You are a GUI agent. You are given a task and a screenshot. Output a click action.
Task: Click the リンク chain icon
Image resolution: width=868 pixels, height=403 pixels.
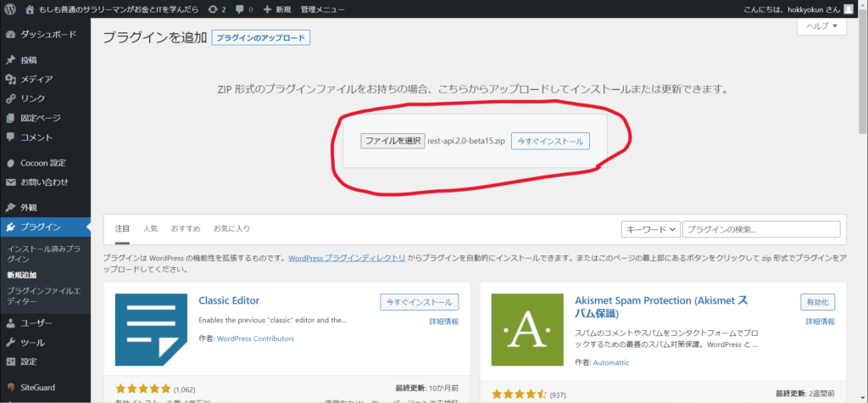[10, 98]
